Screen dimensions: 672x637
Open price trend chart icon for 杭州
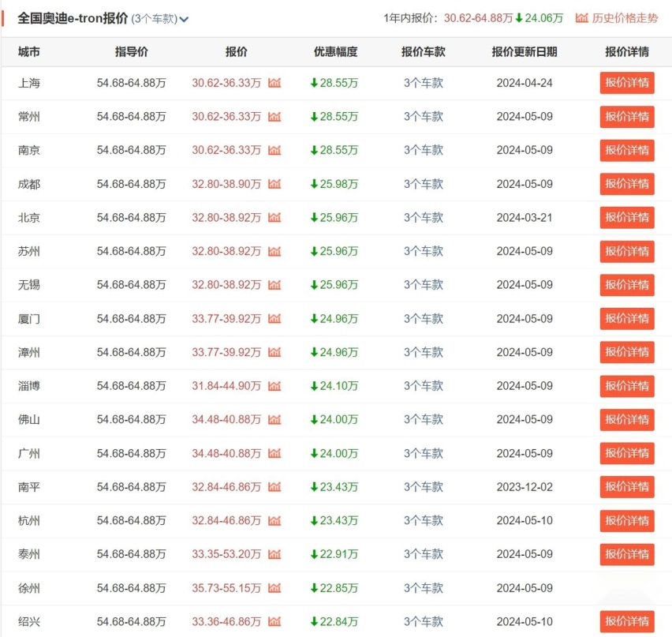[x=274, y=521]
